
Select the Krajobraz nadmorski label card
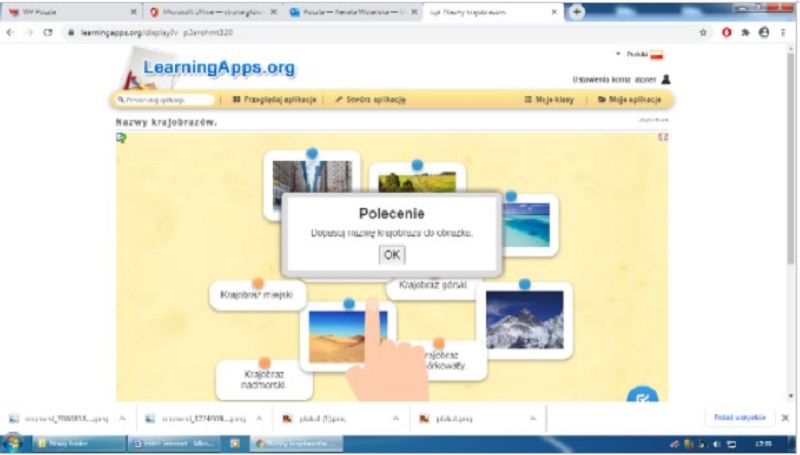click(x=264, y=380)
